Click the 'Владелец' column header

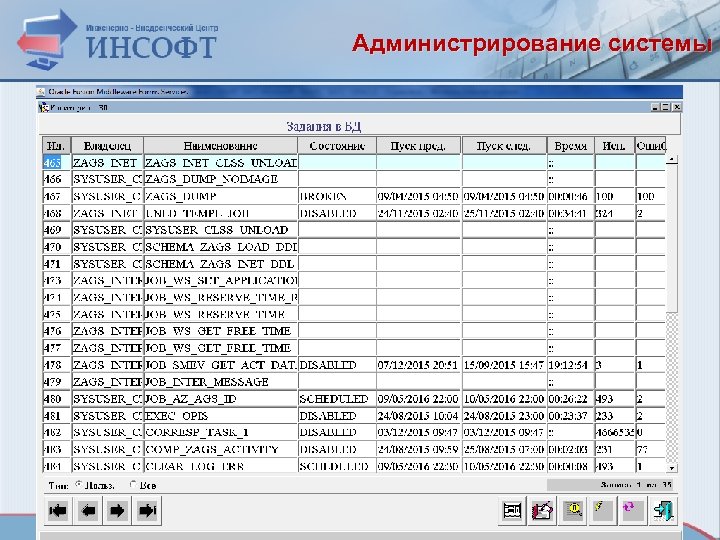107,146
